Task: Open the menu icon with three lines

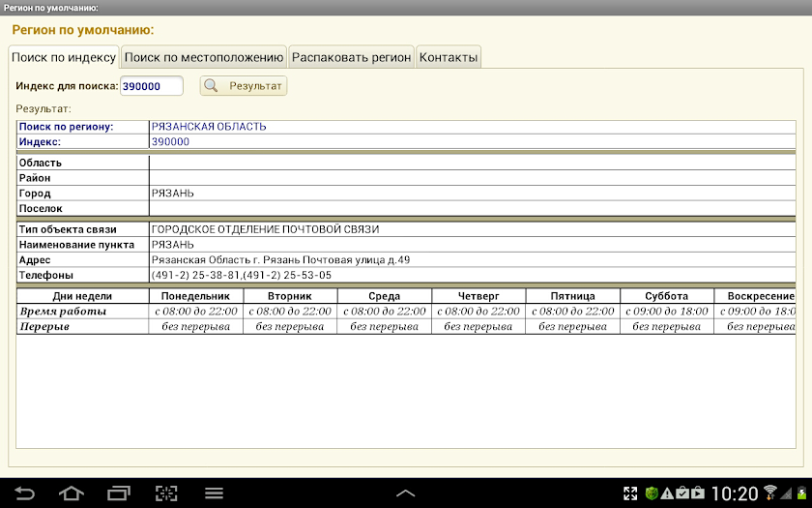Action: pos(214,493)
